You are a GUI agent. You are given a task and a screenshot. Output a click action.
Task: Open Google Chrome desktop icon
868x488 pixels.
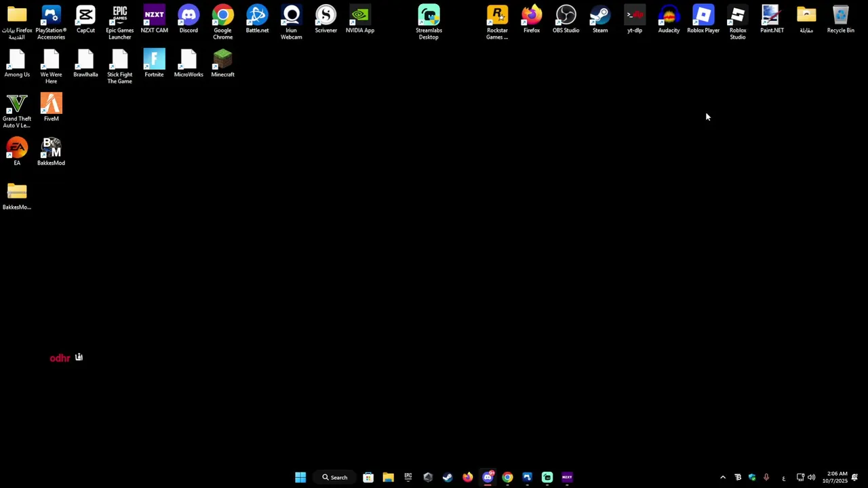click(222, 22)
